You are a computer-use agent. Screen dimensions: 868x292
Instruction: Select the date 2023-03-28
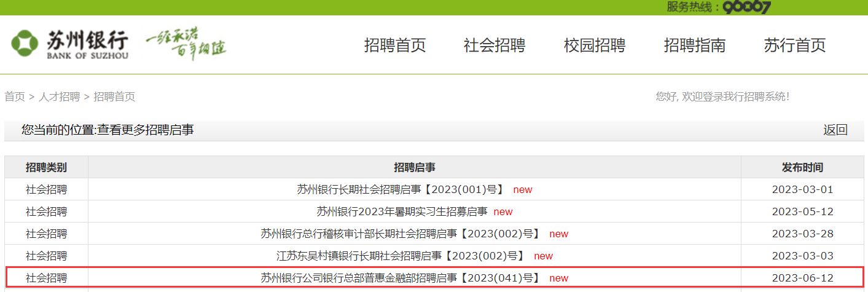click(802, 234)
